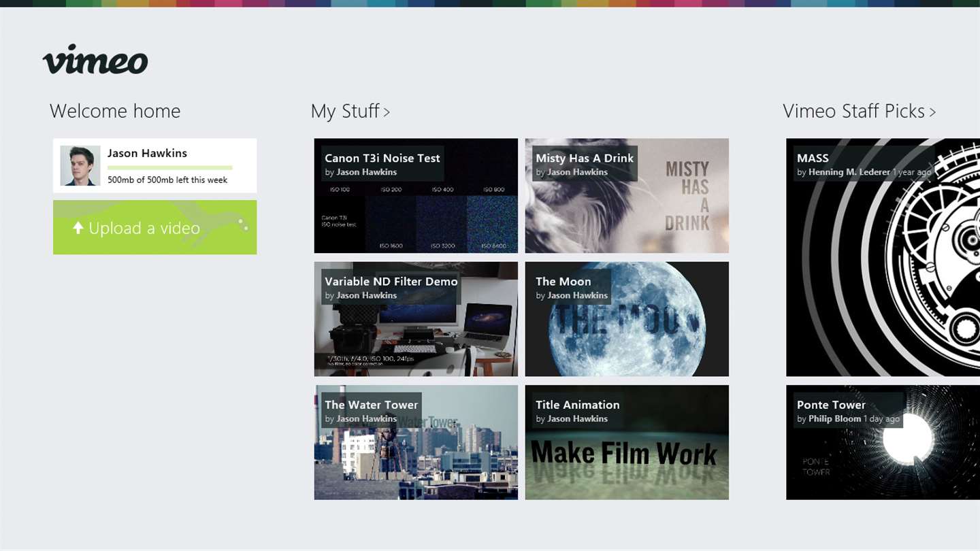This screenshot has height=551, width=980.
Task: Open MASS staff pick video
Action: [x=883, y=257]
